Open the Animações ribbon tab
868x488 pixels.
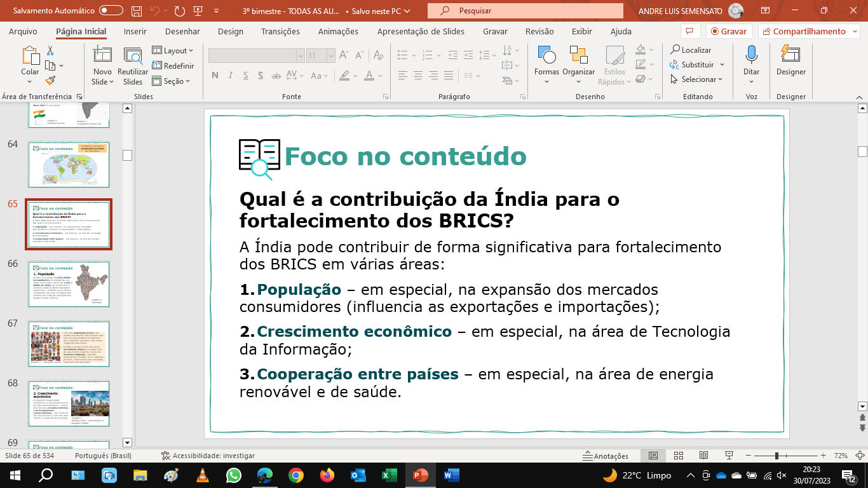(338, 32)
